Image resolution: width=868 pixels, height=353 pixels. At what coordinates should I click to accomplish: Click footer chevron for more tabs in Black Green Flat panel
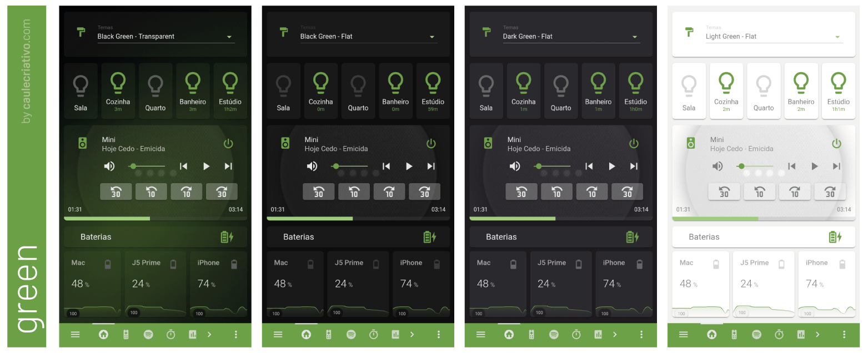click(x=412, y=335)
